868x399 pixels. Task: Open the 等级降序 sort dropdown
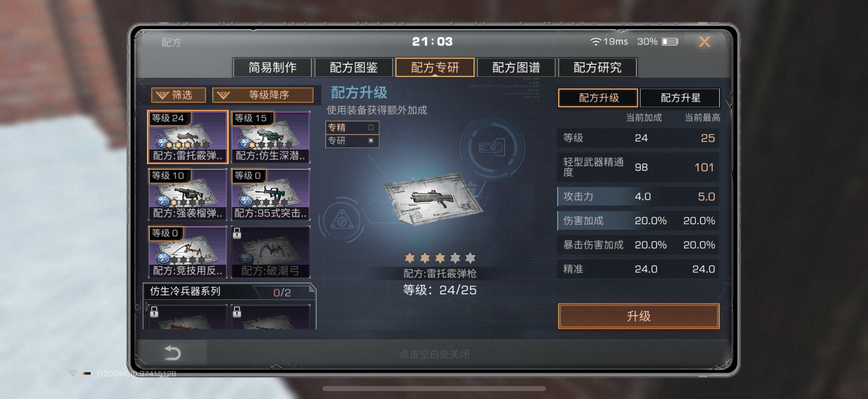coord(263,95)
